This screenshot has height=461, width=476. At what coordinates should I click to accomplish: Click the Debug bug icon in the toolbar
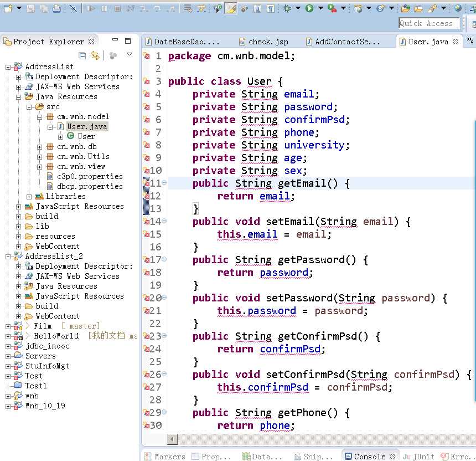point(287,8)
